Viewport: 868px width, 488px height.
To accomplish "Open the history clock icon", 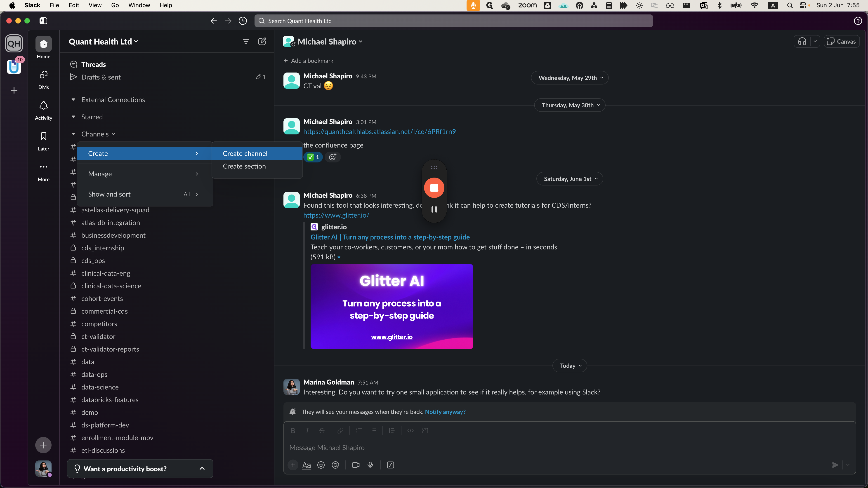I will coord(243,21).
